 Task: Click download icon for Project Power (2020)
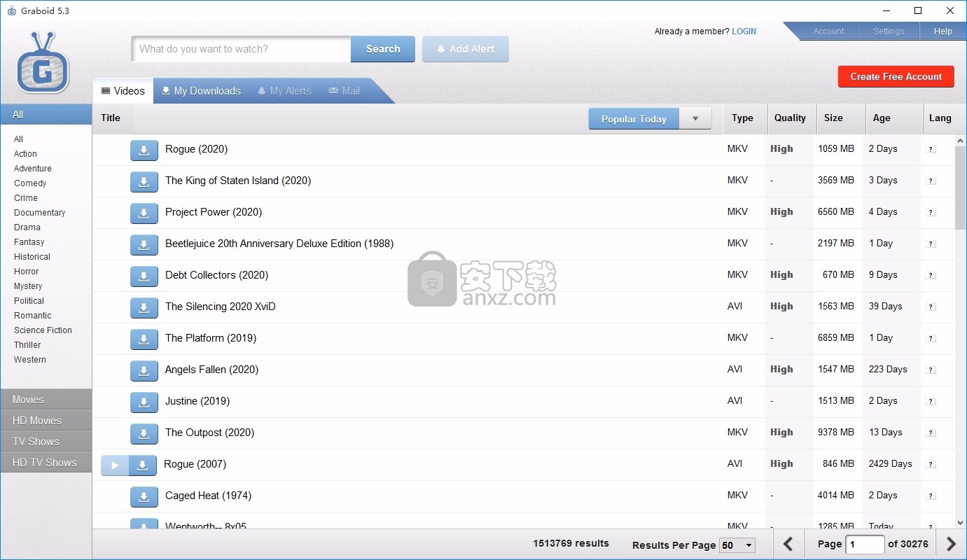coord(144,213)
